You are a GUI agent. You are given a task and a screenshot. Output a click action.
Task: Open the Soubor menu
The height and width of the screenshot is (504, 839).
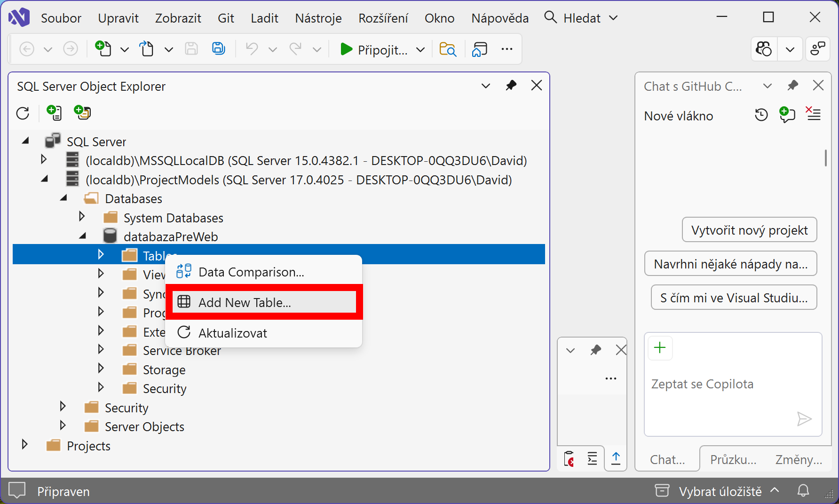click(x=61, y=18)
